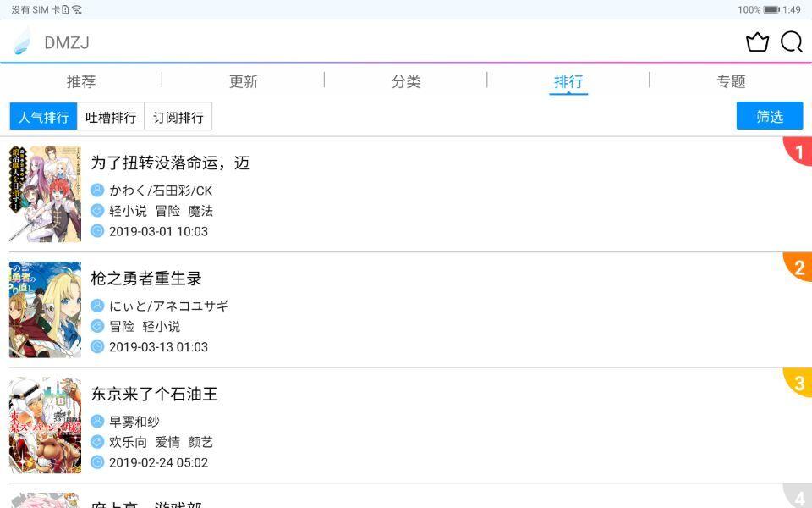Tap the red rank 1 badge
Image resolution: width=812 pixels, height=508 pixels.
(798, 151)
